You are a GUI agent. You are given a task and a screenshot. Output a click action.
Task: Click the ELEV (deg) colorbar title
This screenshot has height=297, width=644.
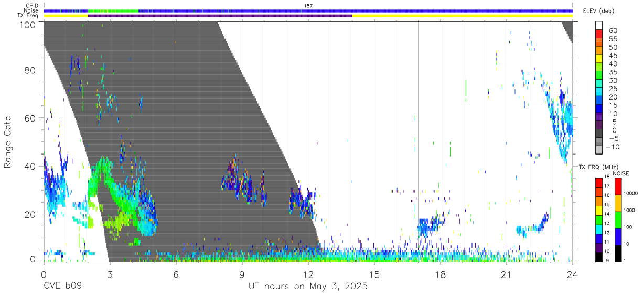tap(598, 11)
